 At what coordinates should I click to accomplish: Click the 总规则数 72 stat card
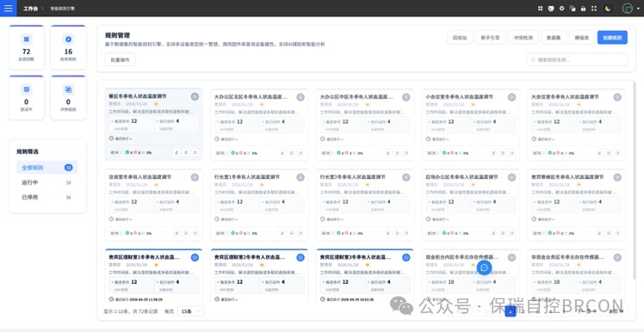[x=27, y=47]
